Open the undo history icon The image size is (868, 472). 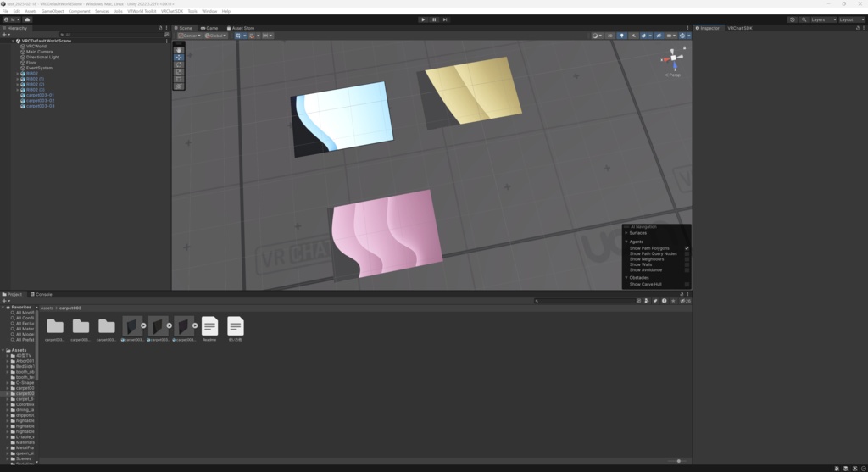793,19
